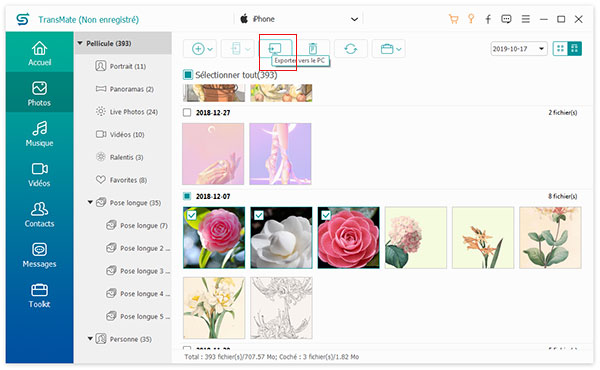
Task: Switch to small grid thumbnail view
Action: pos(560,49)
